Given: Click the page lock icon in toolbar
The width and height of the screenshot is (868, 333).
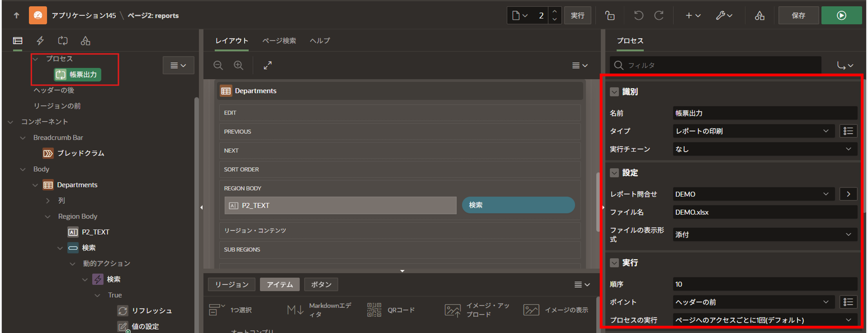Looking at the screenshot, I should coord(609,16).
